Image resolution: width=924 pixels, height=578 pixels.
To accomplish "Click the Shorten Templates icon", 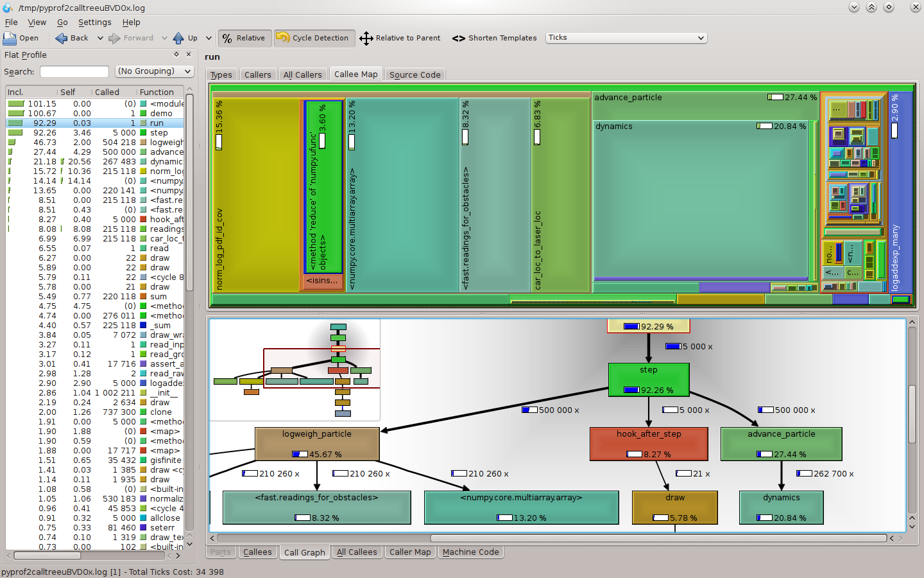I will [x=458, y=38].
